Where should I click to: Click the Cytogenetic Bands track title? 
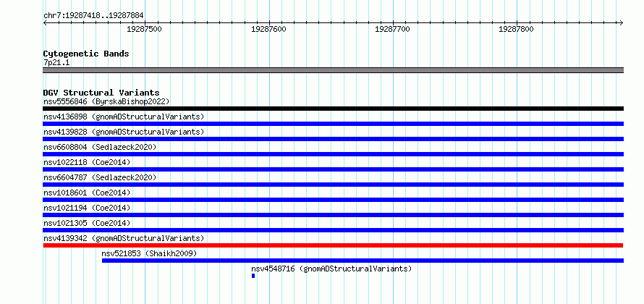pos(86,54)
